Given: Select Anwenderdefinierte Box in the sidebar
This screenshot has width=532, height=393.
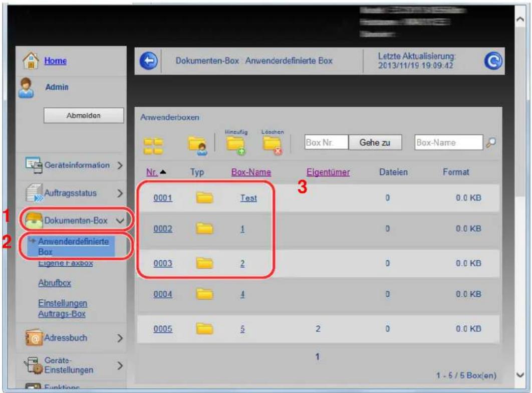Looking at the screenshot, I should pyautogui.click(x=73, y=247).
